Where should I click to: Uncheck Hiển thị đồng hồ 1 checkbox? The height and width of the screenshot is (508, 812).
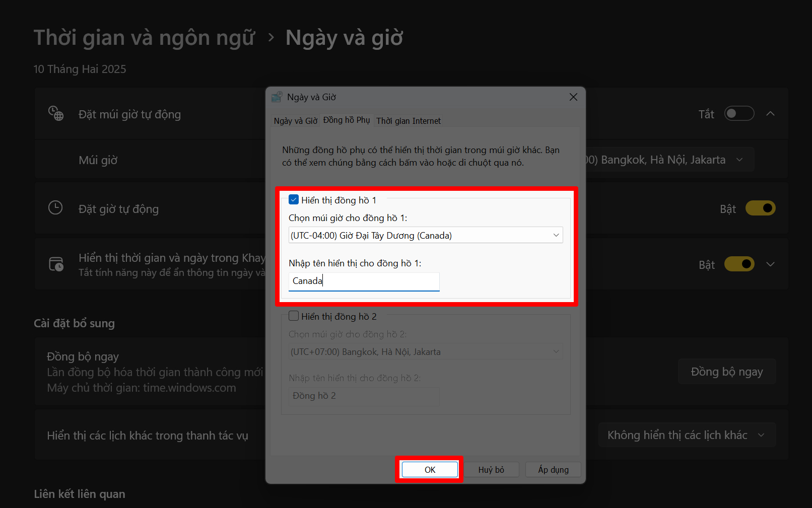pos(294,200)
